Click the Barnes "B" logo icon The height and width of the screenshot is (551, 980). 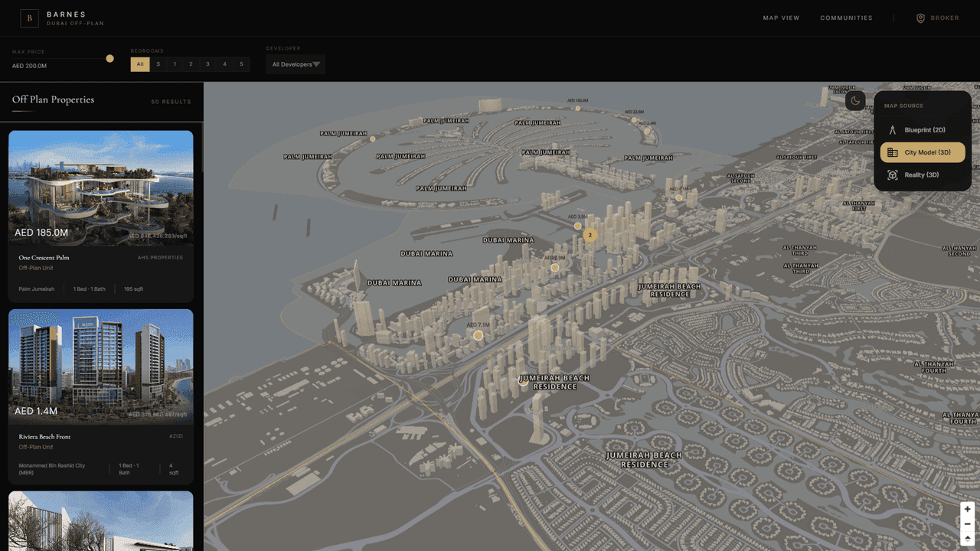coord(29,18)
